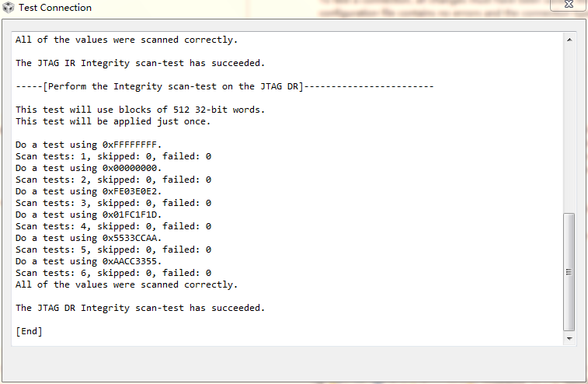Click the "blocks of 512 32-bit words" line
The height and width of the screenshot is (384, 588).
coord(140,110)
